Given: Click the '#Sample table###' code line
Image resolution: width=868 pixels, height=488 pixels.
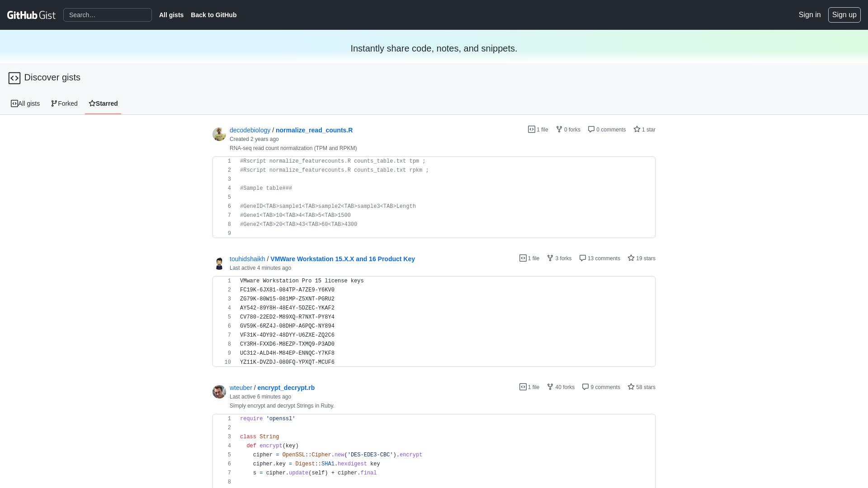Looking at the screenshot, I should 266,188.
